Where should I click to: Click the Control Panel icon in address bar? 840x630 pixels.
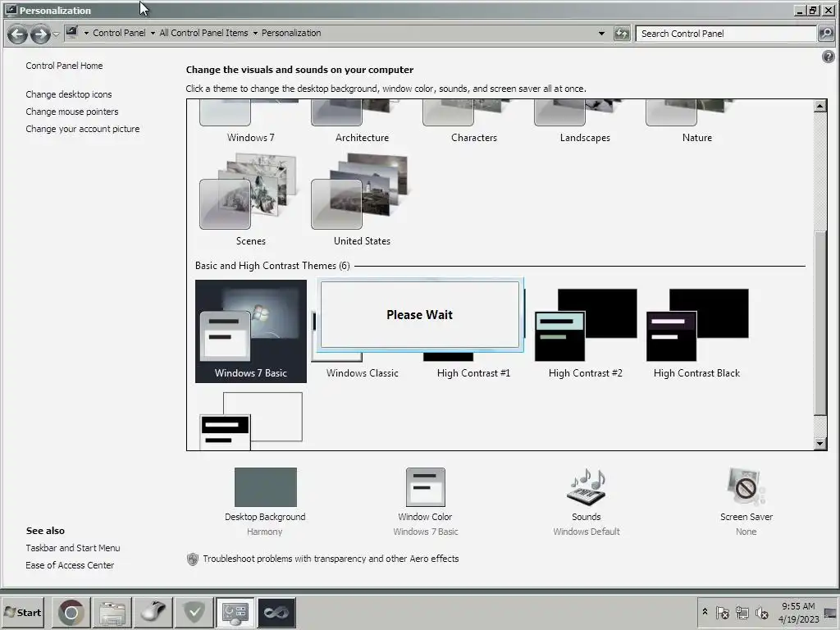pos(72,33)
